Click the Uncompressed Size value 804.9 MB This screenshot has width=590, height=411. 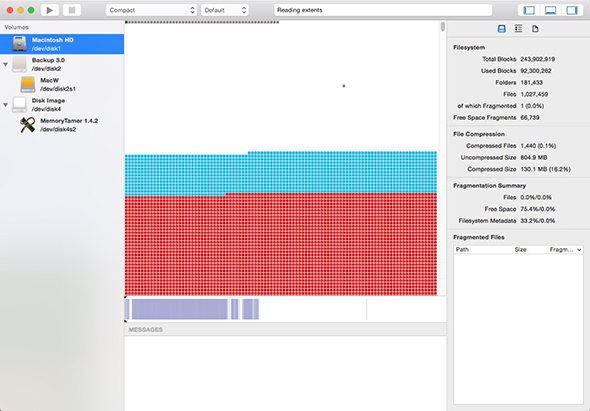[534, 157]
